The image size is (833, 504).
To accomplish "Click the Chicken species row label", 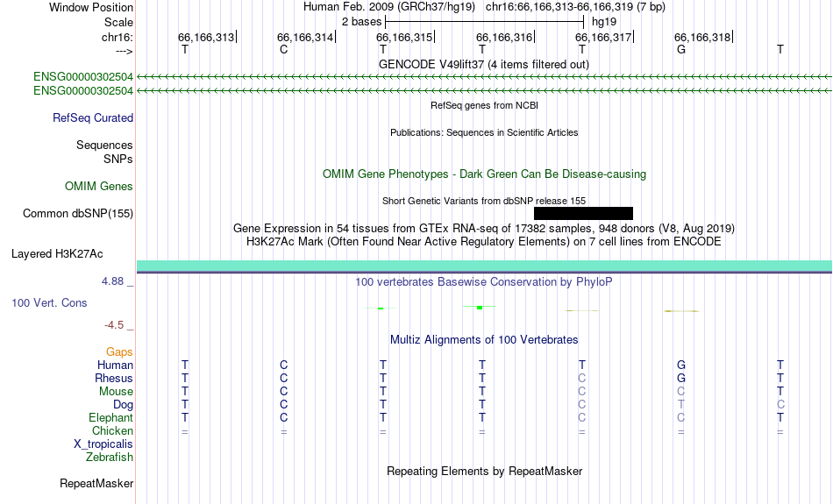I will pos(112,430).
